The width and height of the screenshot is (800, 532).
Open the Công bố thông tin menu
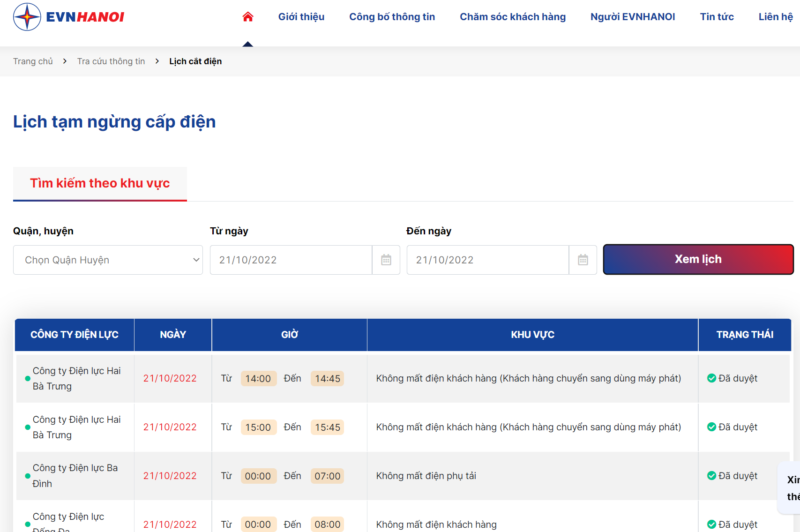(x=392, y=17)
